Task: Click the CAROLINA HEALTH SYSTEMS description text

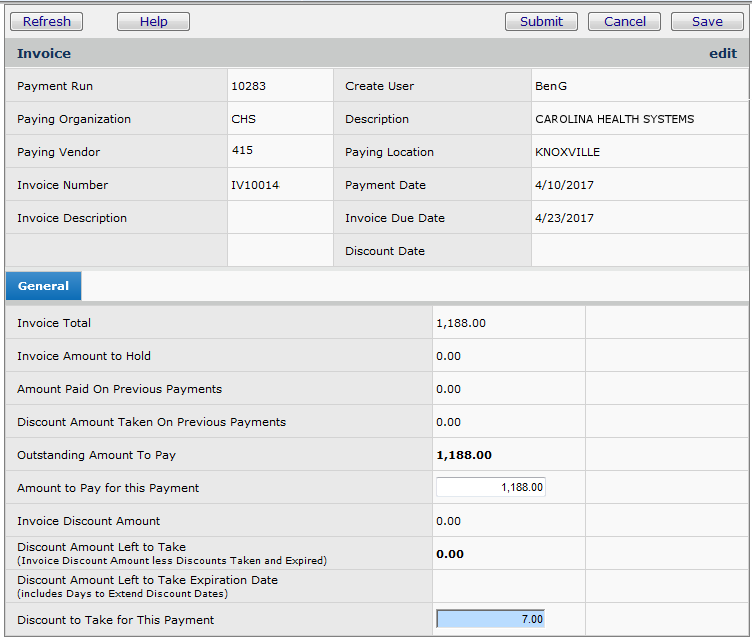Action: (614, 120)
